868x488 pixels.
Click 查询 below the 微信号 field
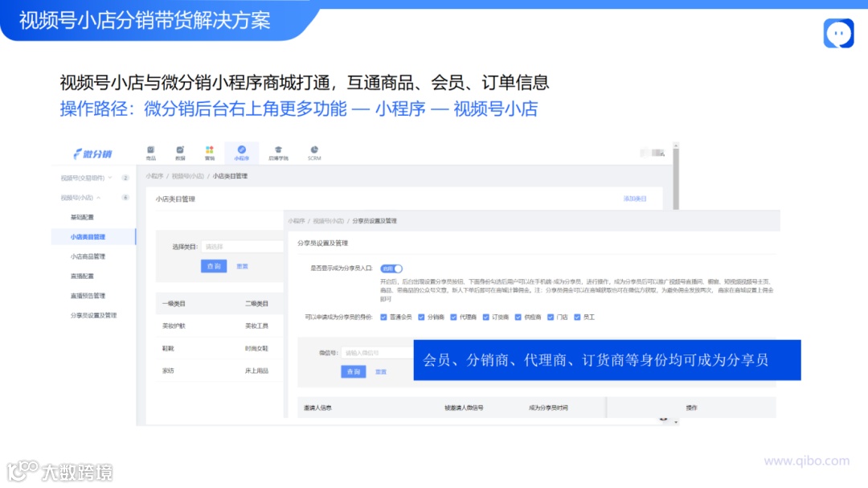353,371
